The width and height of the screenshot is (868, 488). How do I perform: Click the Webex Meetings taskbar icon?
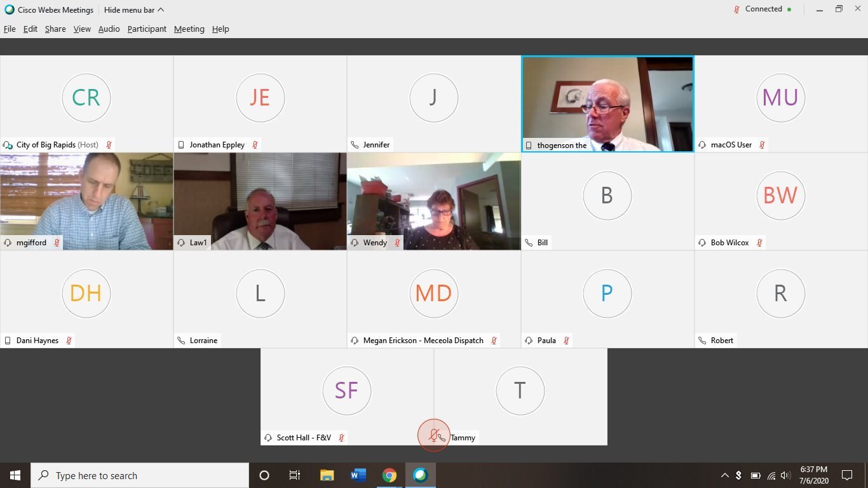pos(420,475)
